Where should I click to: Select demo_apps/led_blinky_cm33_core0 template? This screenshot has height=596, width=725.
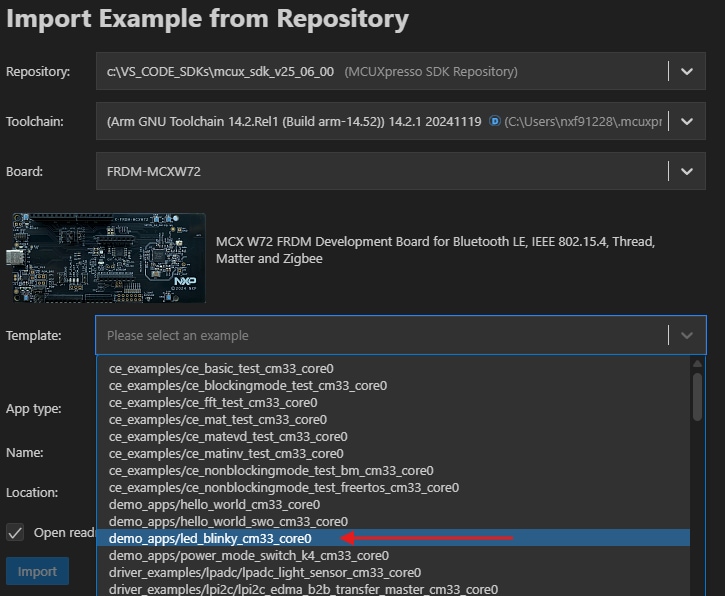(x=393, y=538)
